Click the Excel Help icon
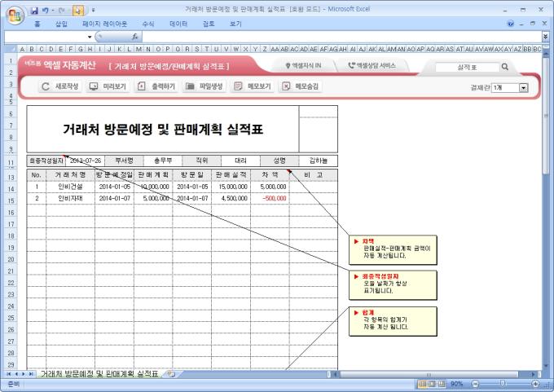This screenshot has width=554, height=392. [511, 24]
